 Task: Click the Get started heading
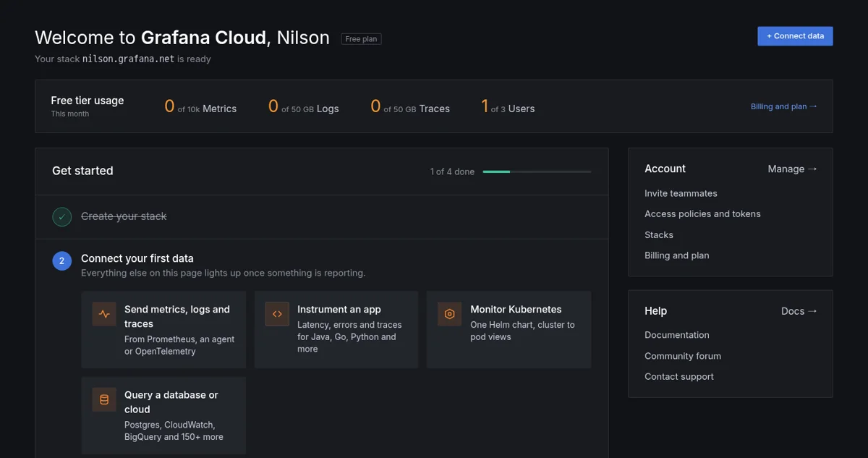pyautogui.click(x=82, y=171)
